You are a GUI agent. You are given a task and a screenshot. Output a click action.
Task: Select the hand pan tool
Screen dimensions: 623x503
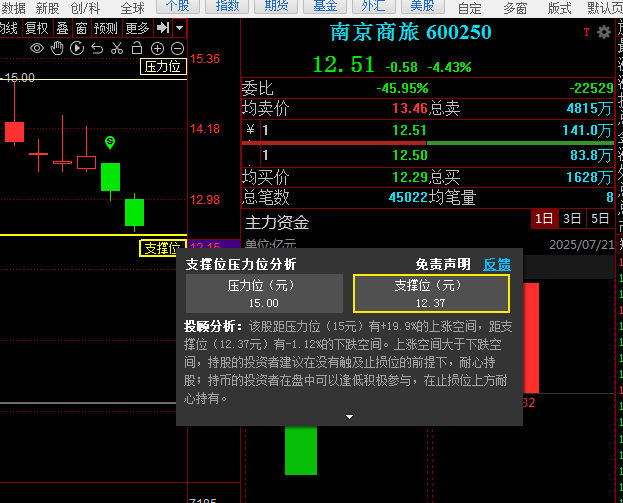tap(57, 48)
